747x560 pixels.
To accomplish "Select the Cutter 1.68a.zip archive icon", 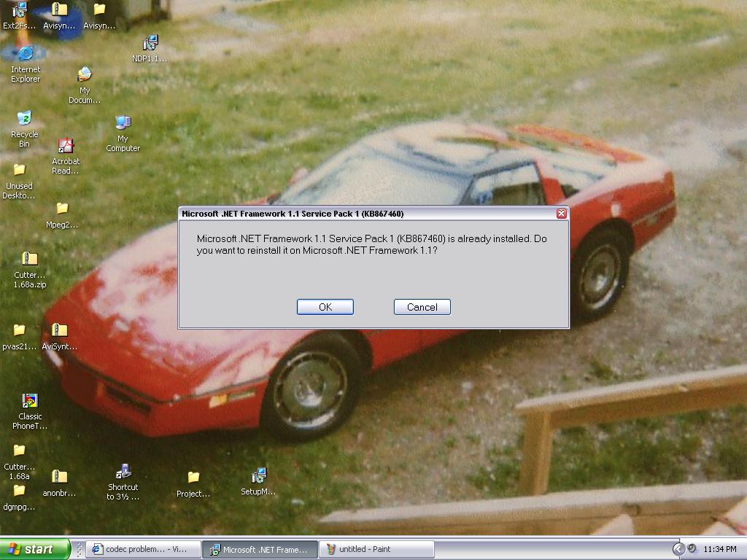I will coord(29,270).
